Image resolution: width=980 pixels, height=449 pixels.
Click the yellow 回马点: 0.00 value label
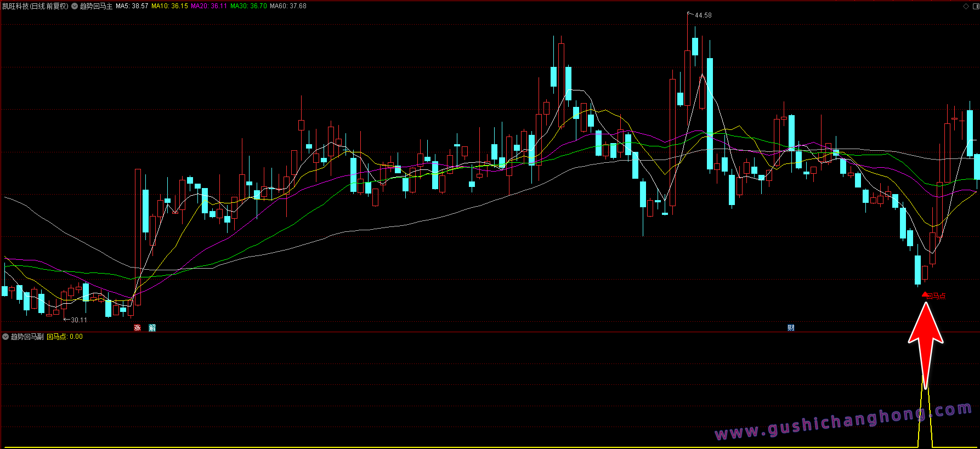click(65, 337)
